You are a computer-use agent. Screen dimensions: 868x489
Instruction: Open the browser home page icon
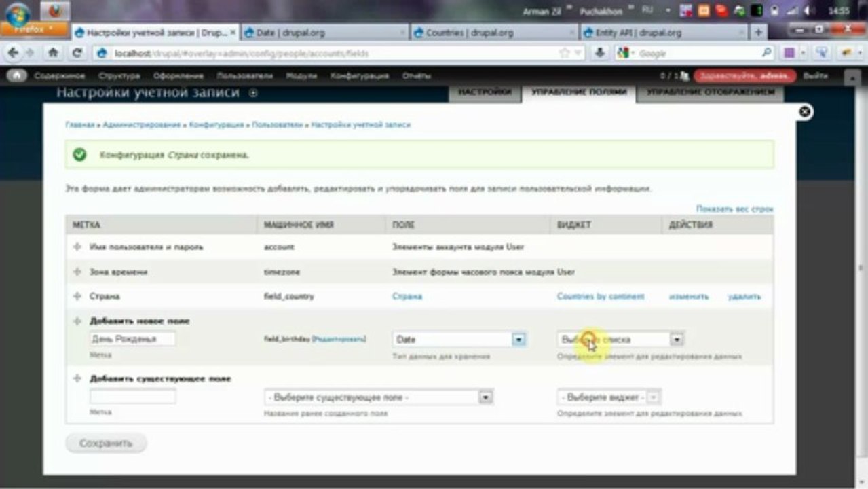[x=53, y=52]
